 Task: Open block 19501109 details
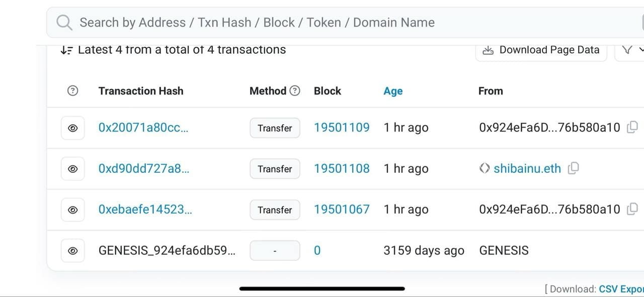click(x=342, y=128)
